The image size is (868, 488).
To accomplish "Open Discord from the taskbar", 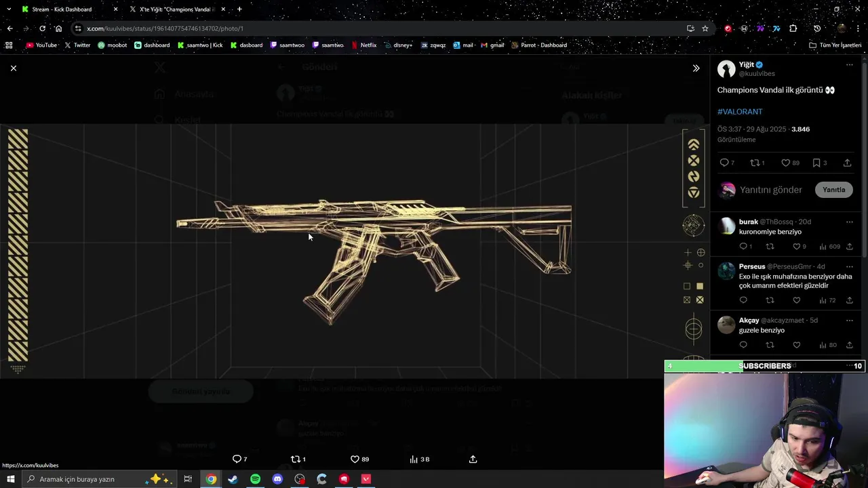I will pyautogui.click(x=277, y=479).
